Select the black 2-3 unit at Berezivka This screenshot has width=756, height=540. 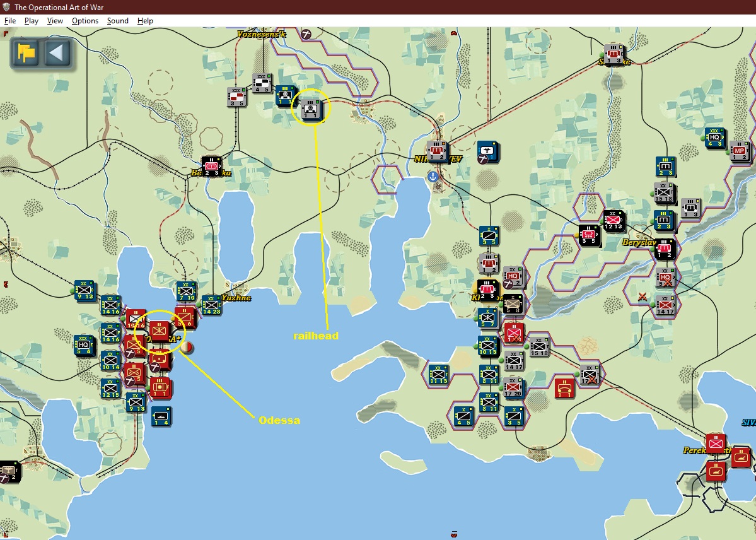[x=211, y=167]
